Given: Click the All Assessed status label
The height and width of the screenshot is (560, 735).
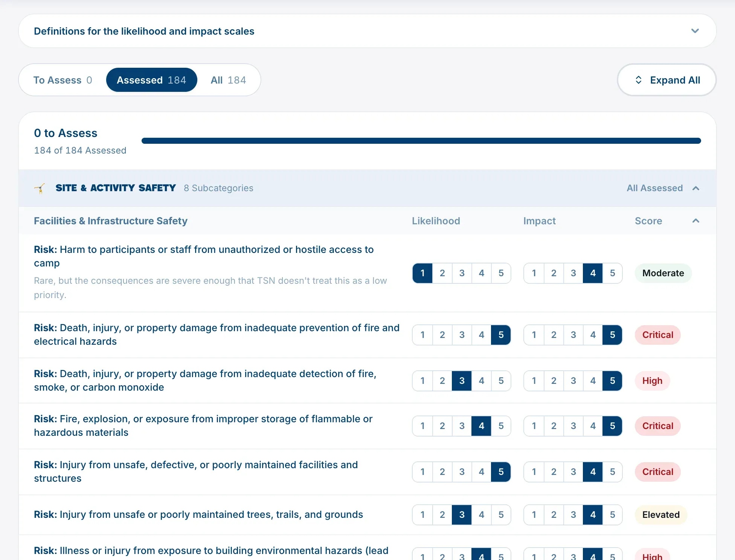Looking at the screenshot, I should pyautogui.click(x=654, y=188).
